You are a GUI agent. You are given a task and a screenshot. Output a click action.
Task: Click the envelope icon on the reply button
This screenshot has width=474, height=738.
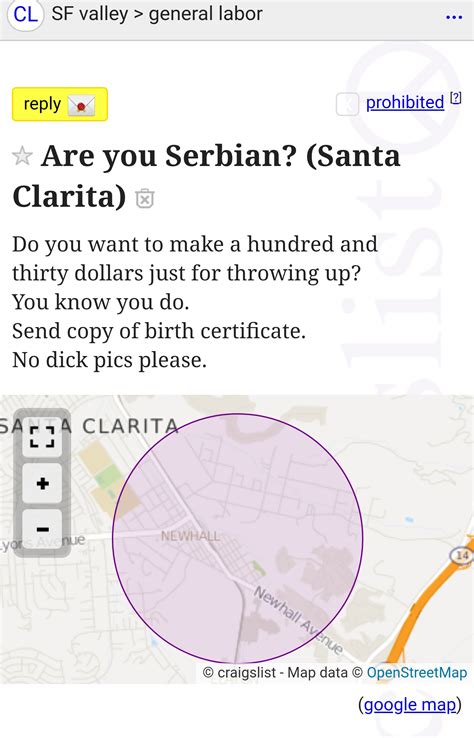pos(81,105)
